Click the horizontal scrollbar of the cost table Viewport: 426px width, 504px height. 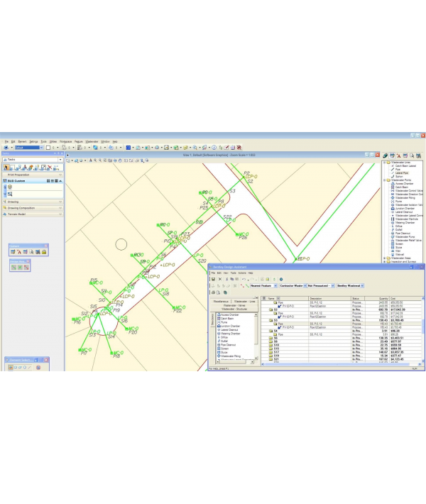point(336,364)
